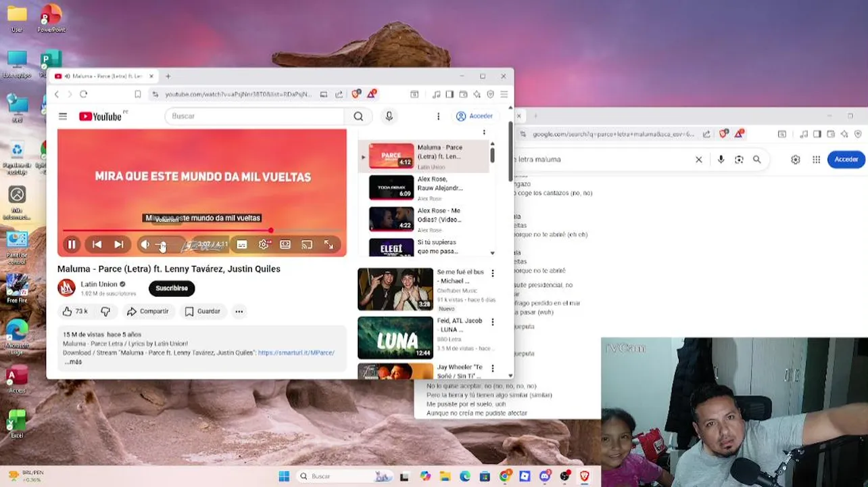Bookmark the page in YouTube window
Screen dimensions: 868x487
tap(138, 95)
